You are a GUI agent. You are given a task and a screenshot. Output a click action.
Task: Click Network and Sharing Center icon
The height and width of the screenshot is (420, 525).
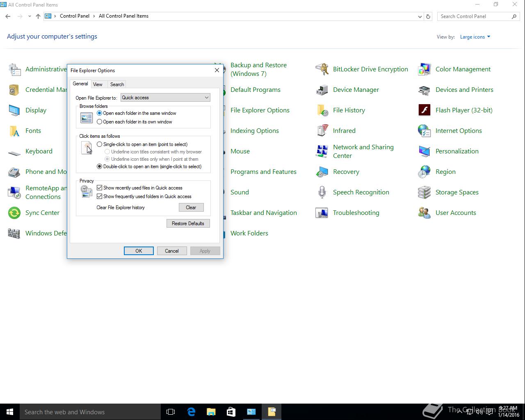[322, 151]
